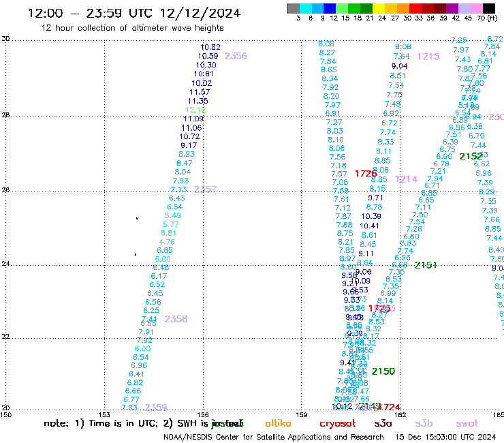Click the blue wave height value '9.11'
Viewport: 504px width, 443px height.
click(x=366, y=254)
